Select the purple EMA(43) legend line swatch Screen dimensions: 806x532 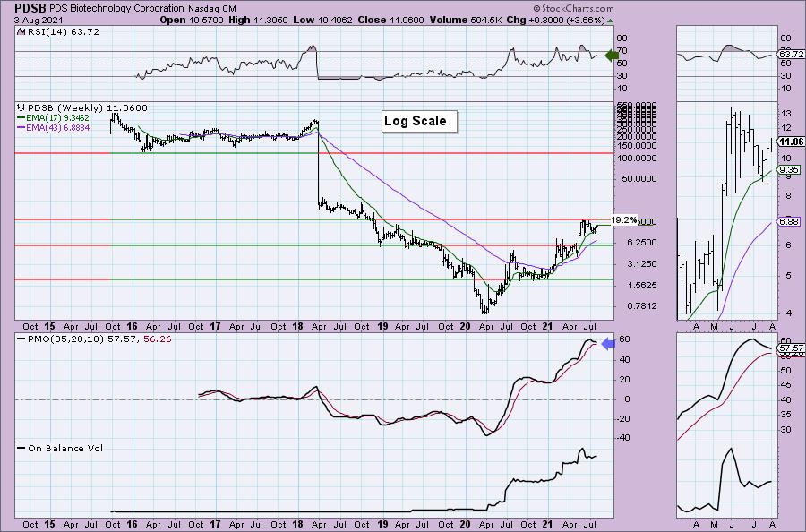[x=21, y=127]
